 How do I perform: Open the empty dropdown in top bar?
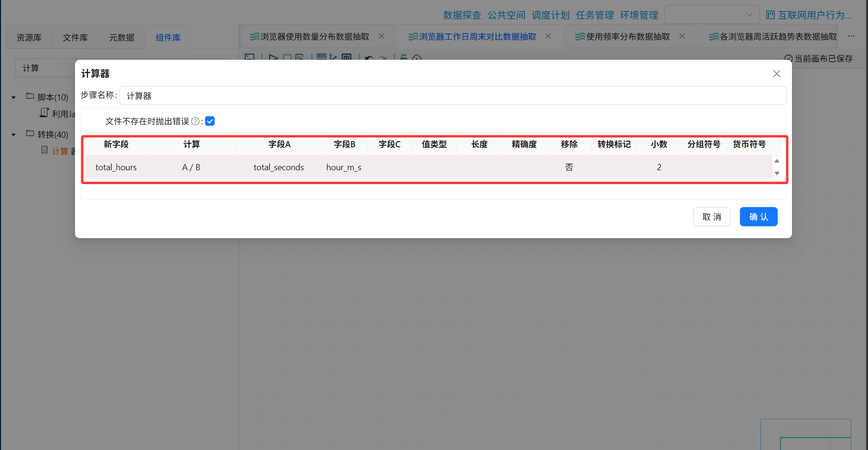click(x=712, y=15)
